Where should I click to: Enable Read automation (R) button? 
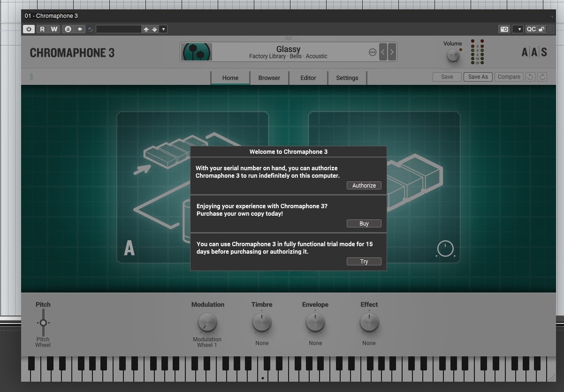coord(42,29)
